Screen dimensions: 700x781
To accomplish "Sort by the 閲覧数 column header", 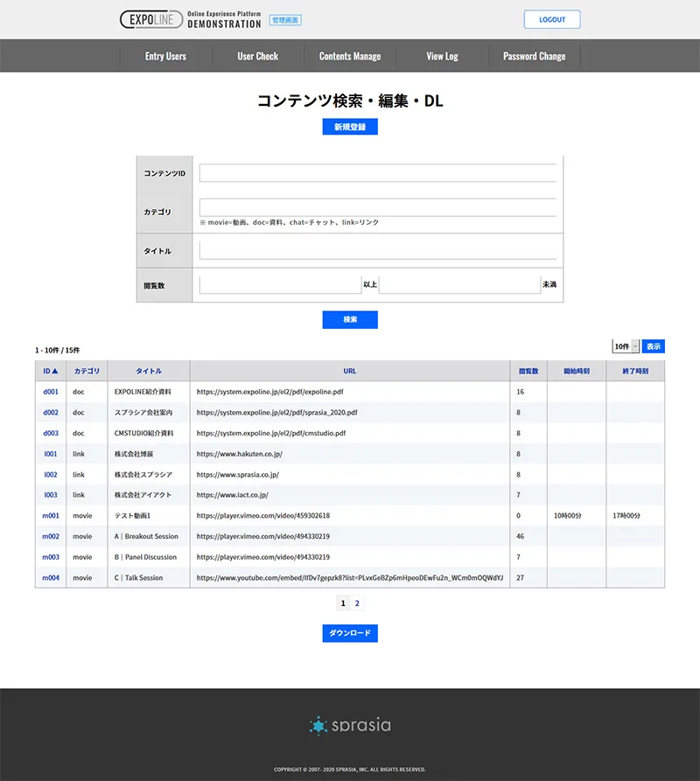I will 528,371.
